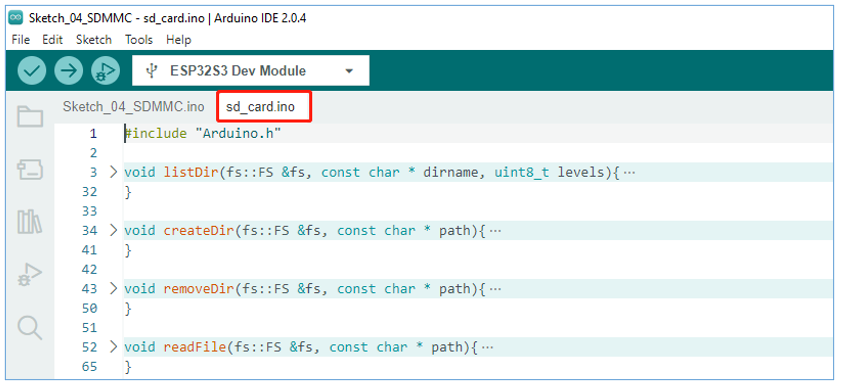
Task: Open the Debug panel in sidebar
Action: point(30,274)
